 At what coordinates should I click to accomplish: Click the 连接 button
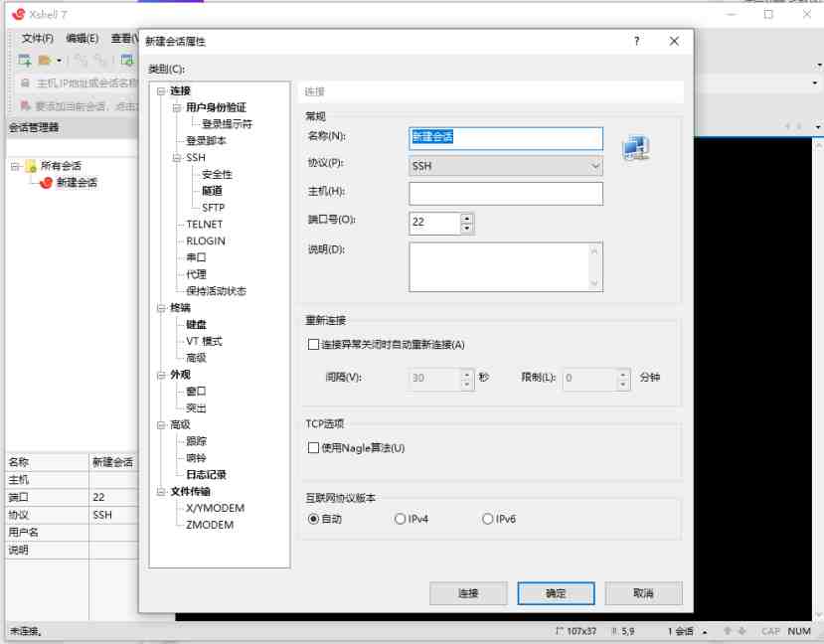point(467,592)
